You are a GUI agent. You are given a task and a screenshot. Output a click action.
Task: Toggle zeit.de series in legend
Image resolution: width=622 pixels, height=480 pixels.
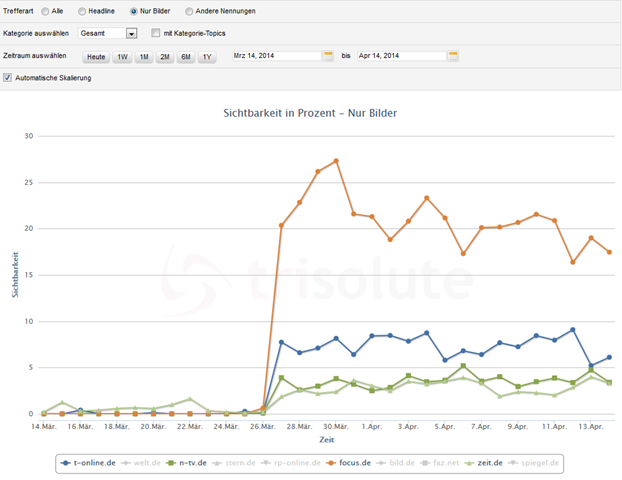[484, 463]
